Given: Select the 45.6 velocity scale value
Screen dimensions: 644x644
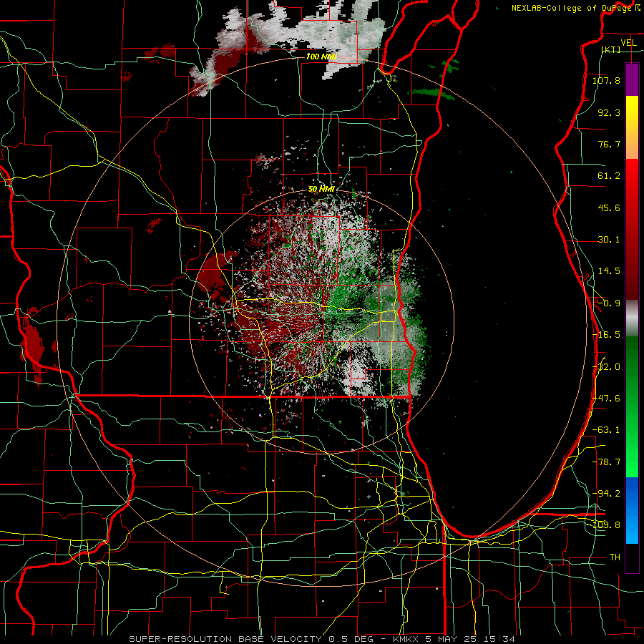Looking at the screenshot, I should point(609,208).
